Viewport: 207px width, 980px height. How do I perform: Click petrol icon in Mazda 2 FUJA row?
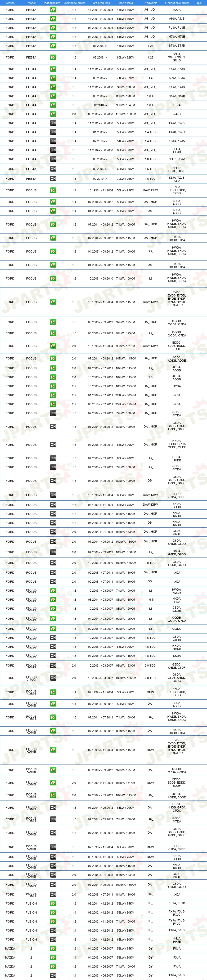[53, 948]
